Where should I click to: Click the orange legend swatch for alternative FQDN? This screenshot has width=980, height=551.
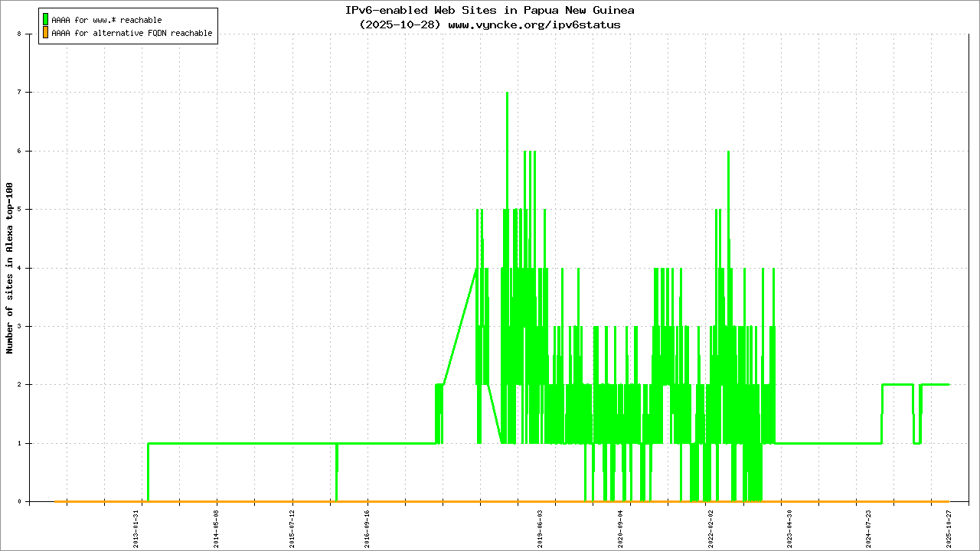46,33
